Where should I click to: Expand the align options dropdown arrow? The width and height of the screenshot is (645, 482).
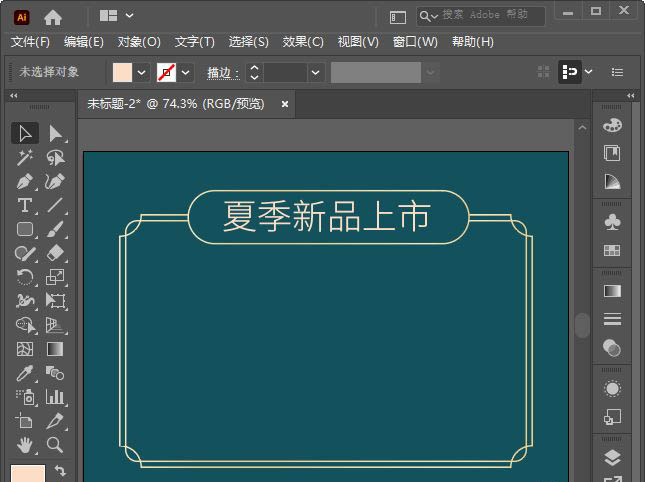click(589, 72)
